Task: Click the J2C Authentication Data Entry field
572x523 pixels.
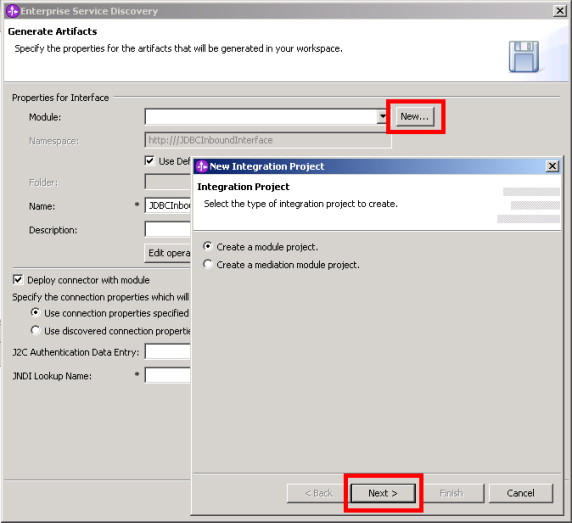Action: tap(168, 352)
